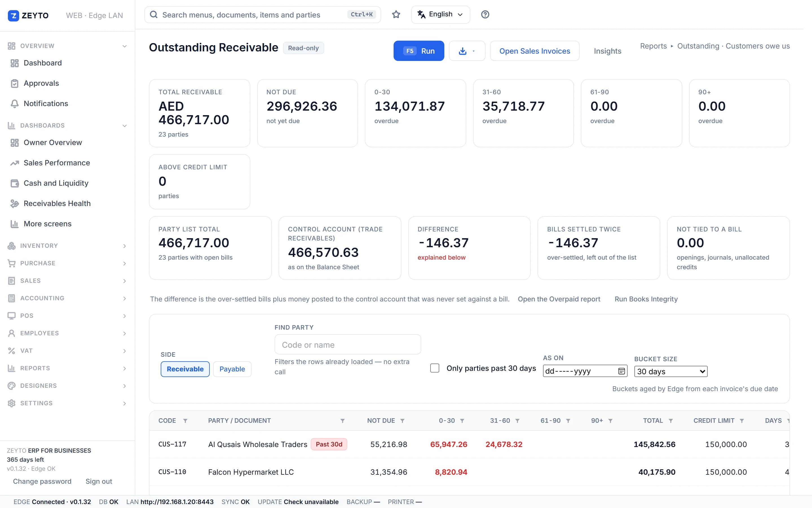Screen dimensions: 812x508
Task: Select the Receivable side toggle
Action: [185, 369]
